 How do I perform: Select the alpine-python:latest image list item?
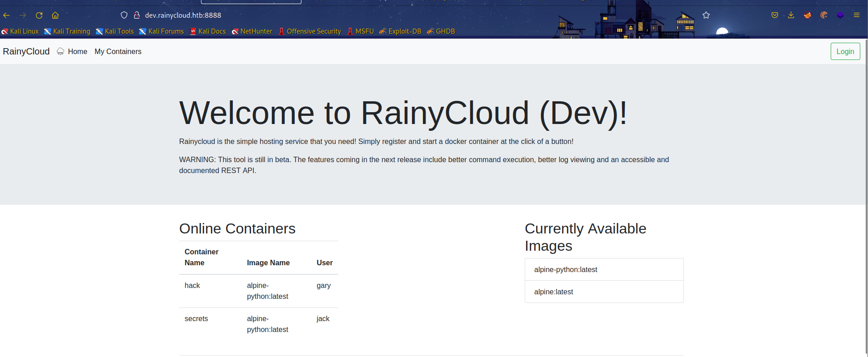pos(604,269)
